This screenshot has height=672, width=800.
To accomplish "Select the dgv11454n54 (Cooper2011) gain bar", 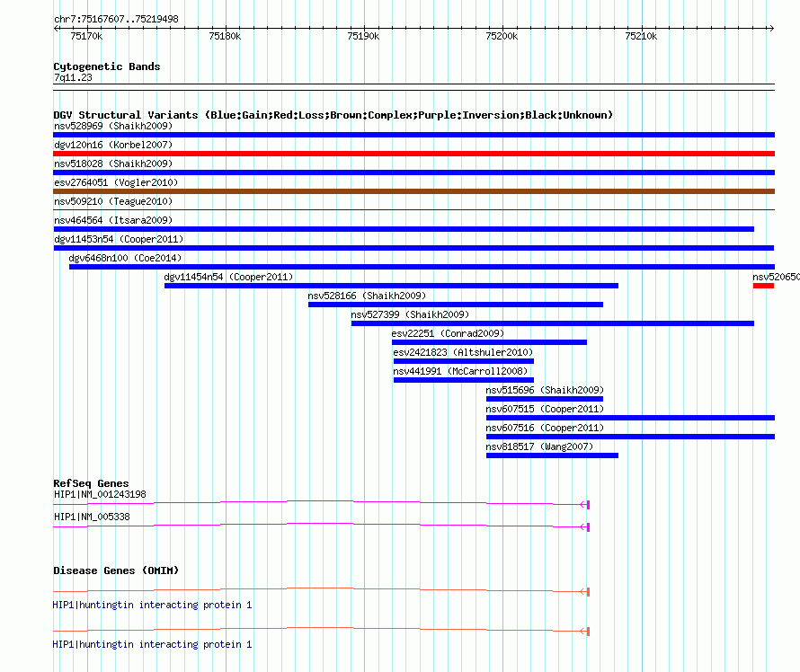I will pos(391,286).
